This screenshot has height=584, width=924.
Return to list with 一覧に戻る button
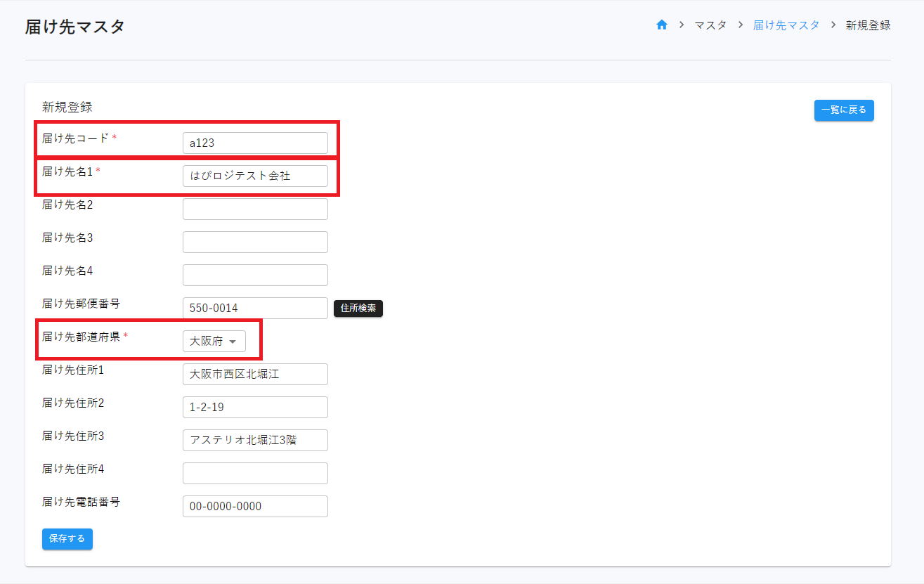click(x=844, y=110)
